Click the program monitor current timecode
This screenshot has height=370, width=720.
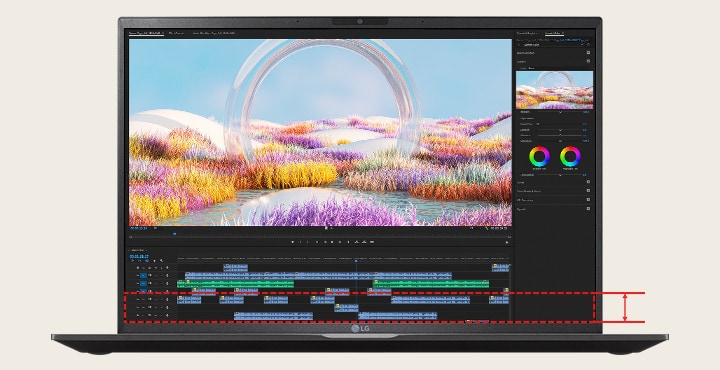tap(139, 228)
